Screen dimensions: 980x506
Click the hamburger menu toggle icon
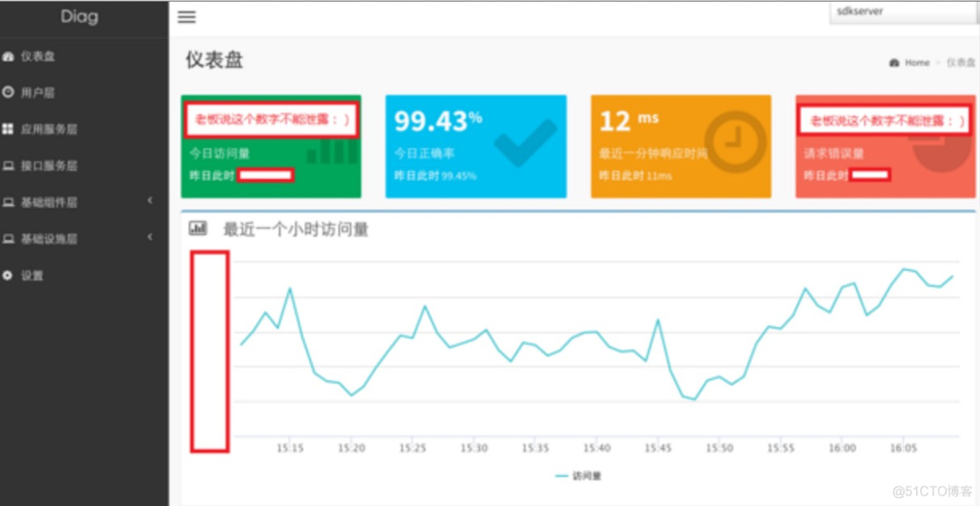[x=187, y=17]
